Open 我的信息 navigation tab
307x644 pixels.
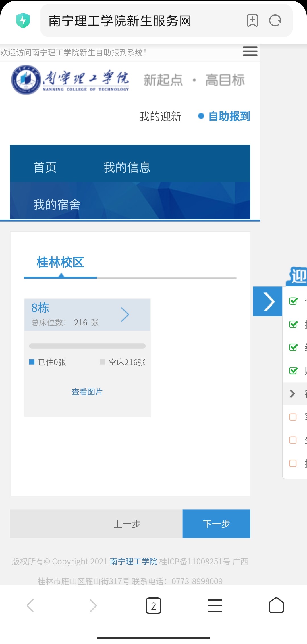[127, 167]
